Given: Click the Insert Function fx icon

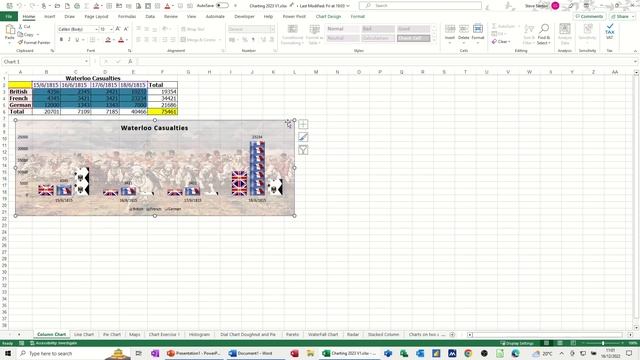Looking at the screenshot, I should pyautogui.click(x=130, y=62).
